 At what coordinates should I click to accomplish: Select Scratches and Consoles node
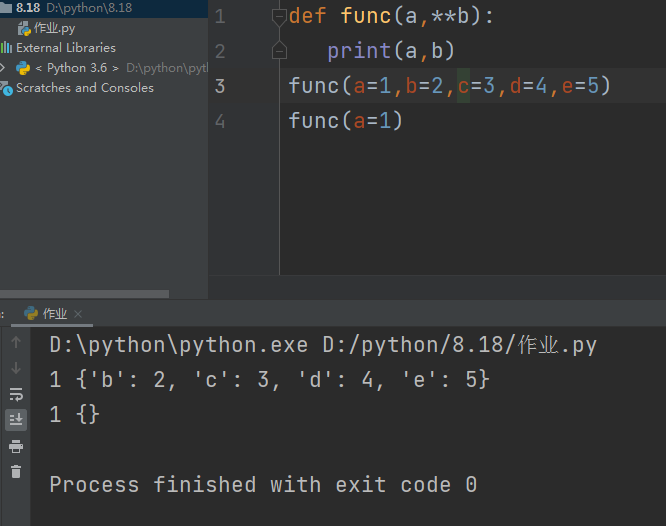click(x=84, y=88)
